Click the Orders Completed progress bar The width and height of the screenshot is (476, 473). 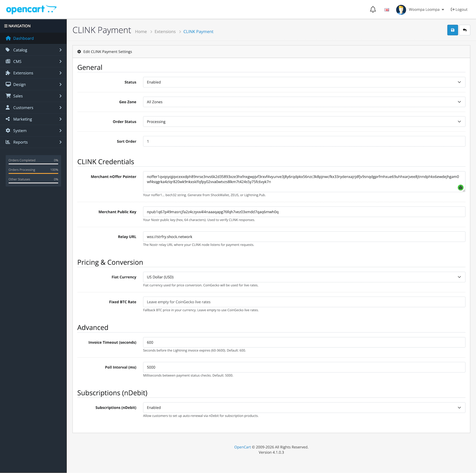(x=33, y=164)
